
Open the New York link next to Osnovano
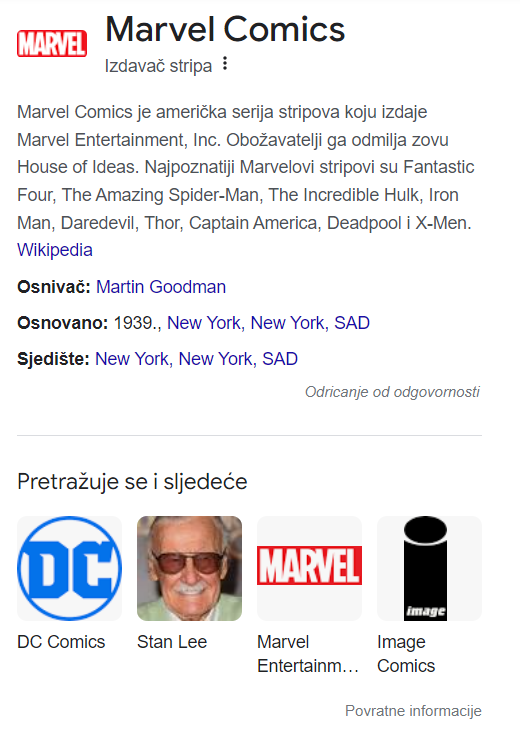[x=269, y=323]
